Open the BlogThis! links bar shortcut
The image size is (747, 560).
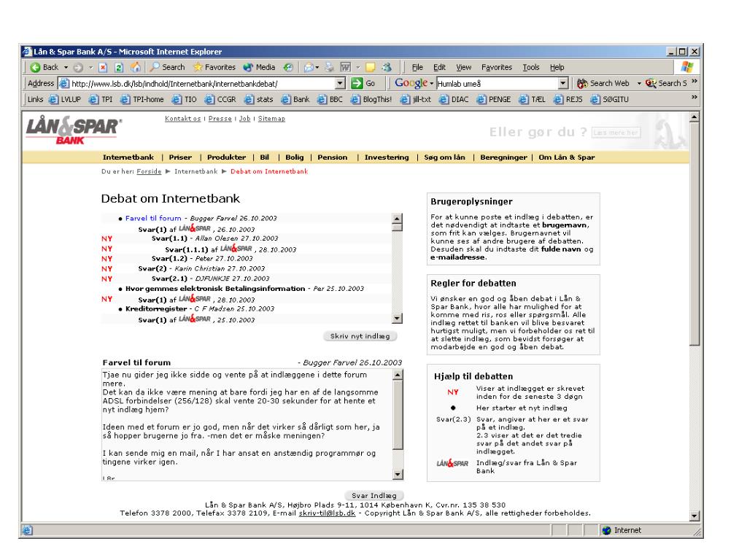coord(371,99)
